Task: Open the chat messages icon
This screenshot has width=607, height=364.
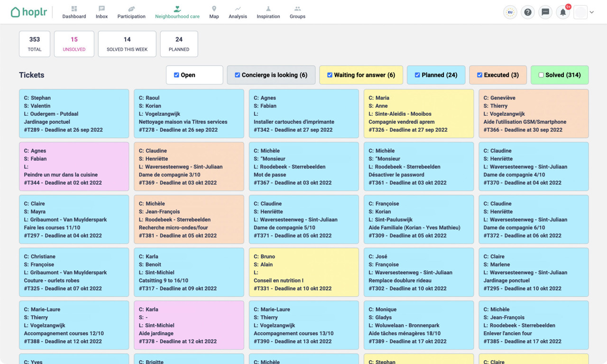Action: [x=545, y=12]
